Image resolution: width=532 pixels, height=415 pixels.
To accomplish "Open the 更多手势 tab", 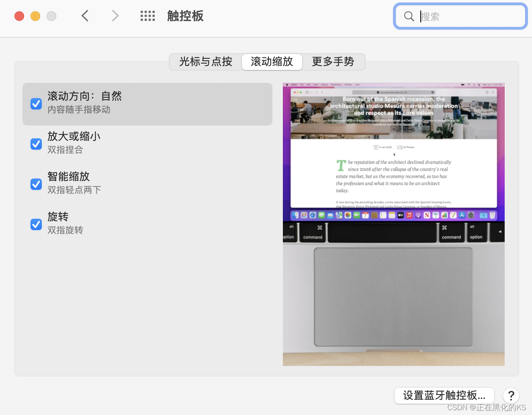I will tap(333, 62).
